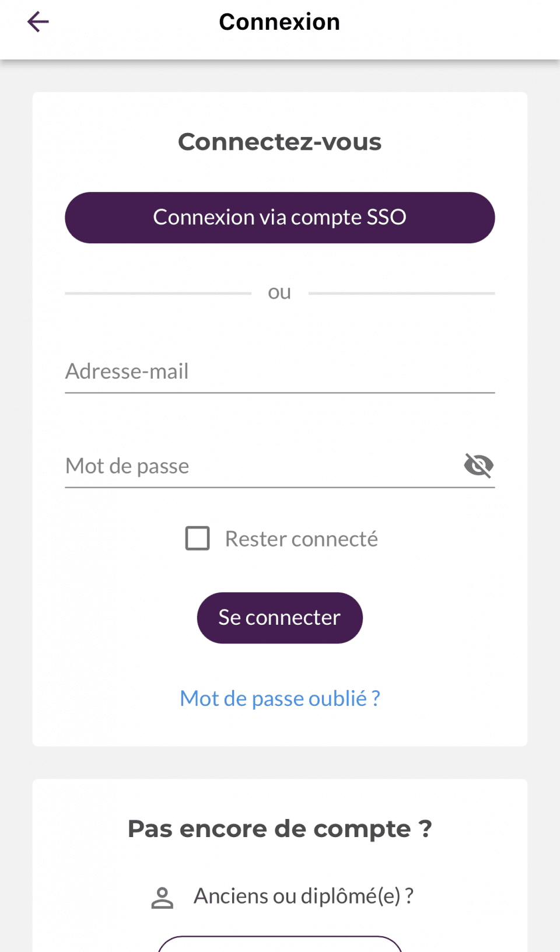Open the Mot de passe oublié link
Viewport: 560px width, 952px height.
(x=280, y=698)
